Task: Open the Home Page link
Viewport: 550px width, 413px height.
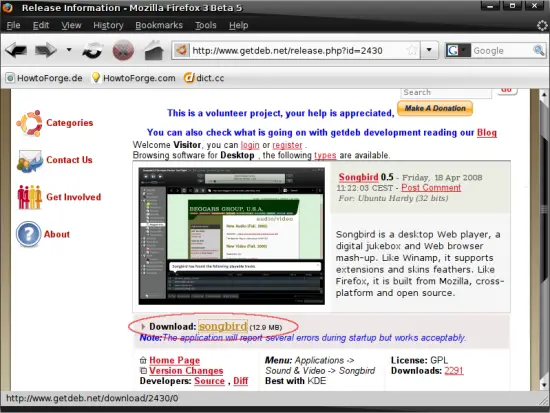Action: point(175,360)
